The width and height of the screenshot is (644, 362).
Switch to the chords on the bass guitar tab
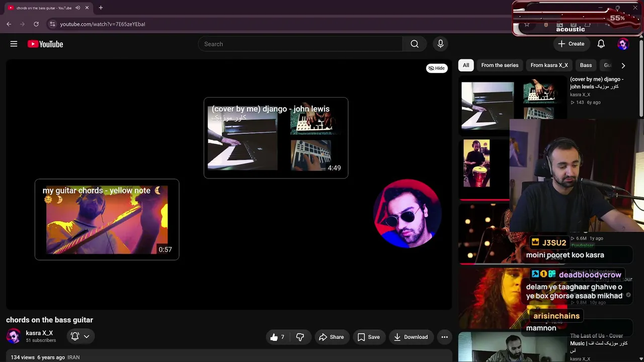pos(48,8)
